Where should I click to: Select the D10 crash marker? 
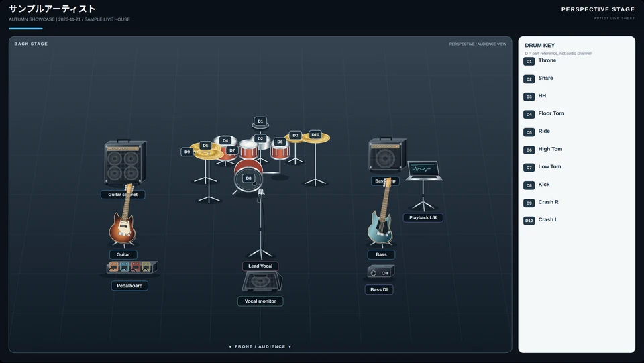pos(315,135)
